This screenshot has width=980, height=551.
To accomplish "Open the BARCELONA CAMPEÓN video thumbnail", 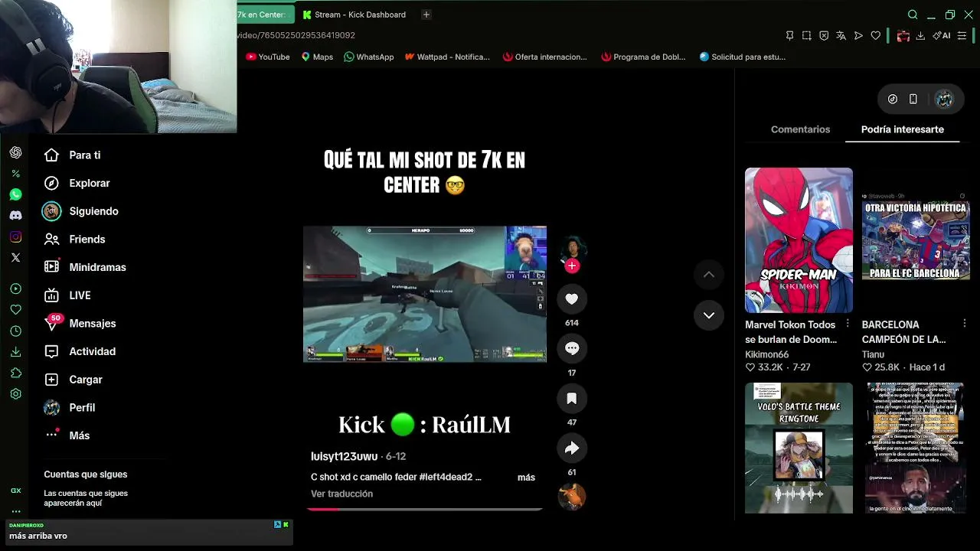I will (916, 240).
